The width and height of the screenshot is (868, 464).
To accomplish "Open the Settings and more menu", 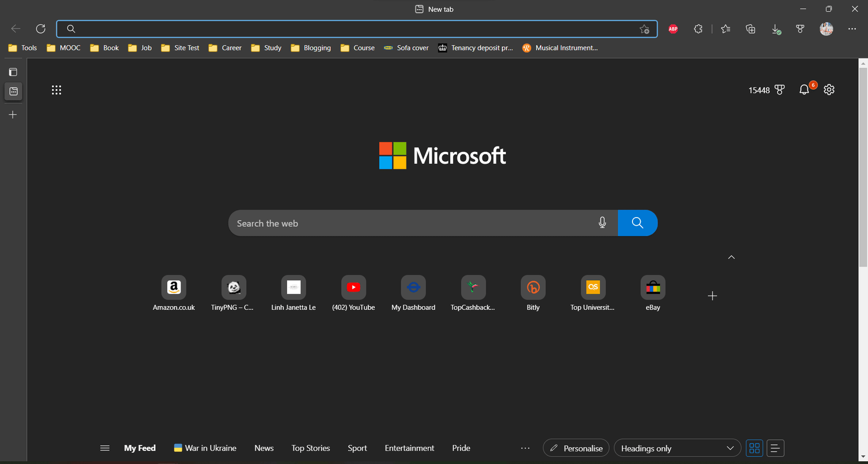I will (852, 29).
